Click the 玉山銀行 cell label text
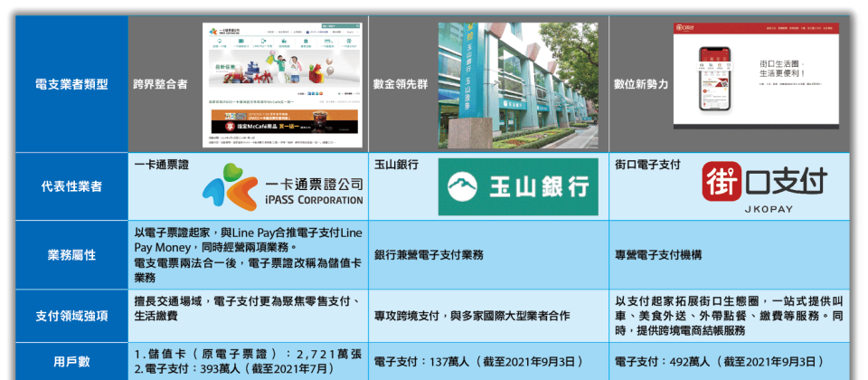The image size is (868, 380). pyautogui.click(x=396, y=165)
